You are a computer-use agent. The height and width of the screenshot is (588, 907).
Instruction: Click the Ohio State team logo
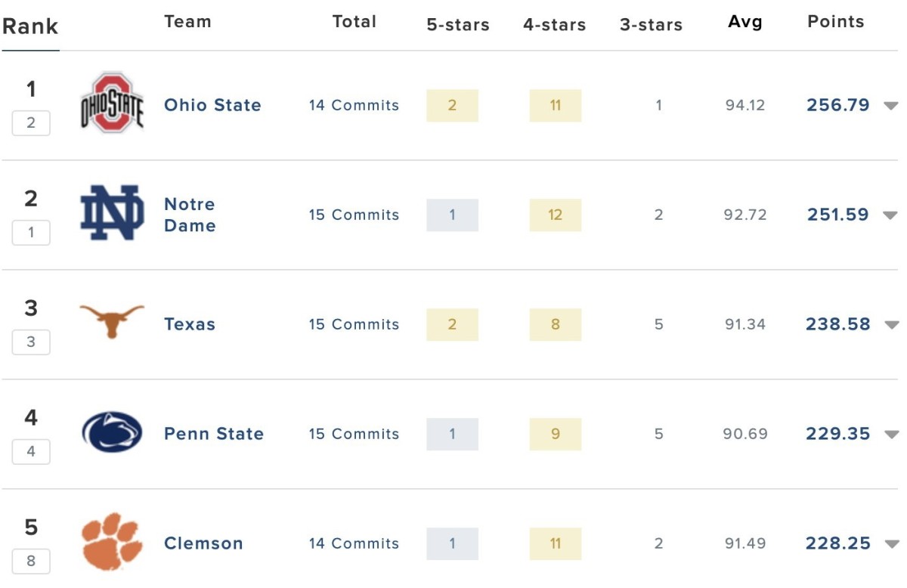pos(112,104)
